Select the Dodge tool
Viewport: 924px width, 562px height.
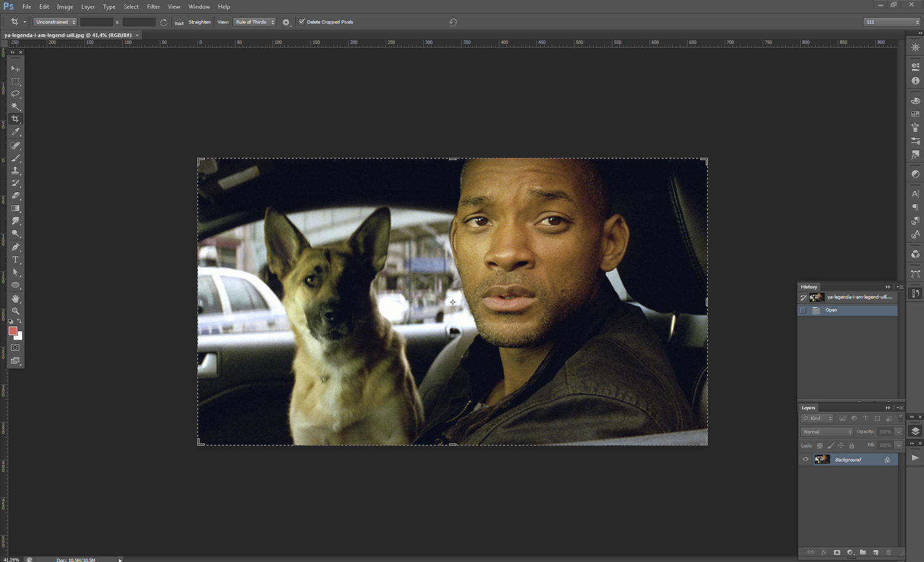click(15, 233)
